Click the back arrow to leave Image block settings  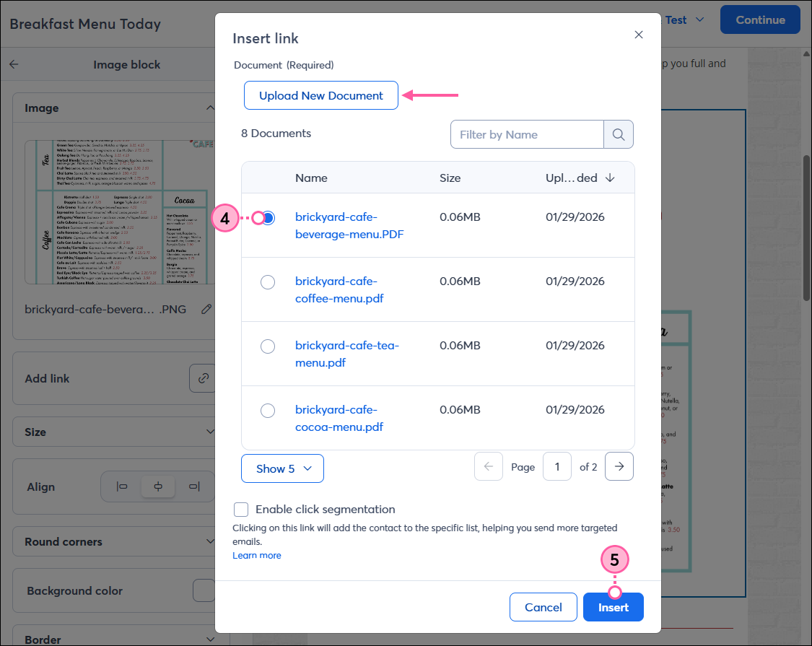(x=14, y=64)
